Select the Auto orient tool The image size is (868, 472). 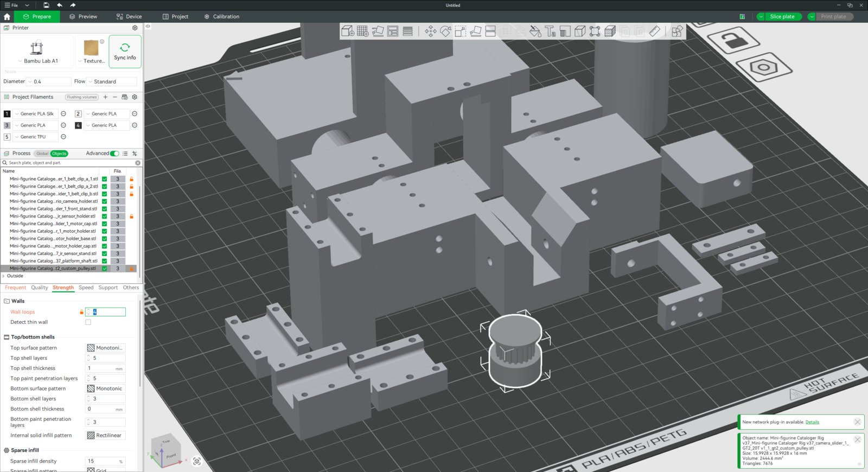click(378, 31)
